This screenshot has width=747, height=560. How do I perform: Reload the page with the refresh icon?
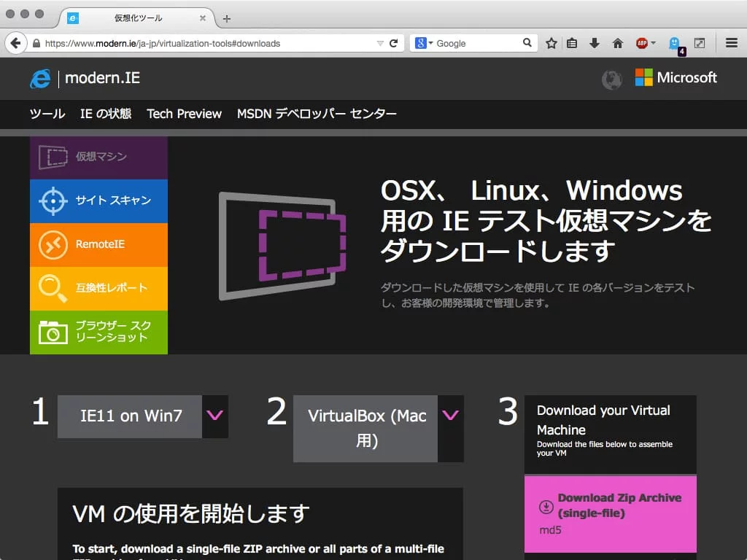(393, 43)
